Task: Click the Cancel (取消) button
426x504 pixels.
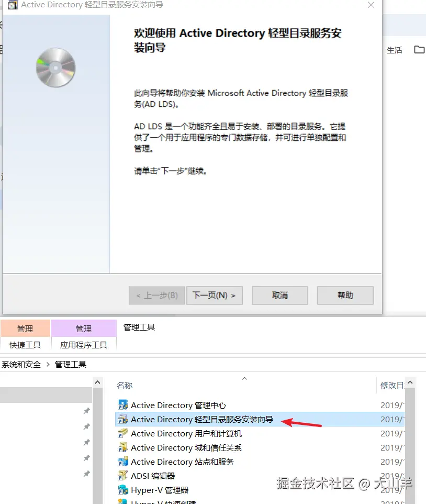Action: pos(279,295)
